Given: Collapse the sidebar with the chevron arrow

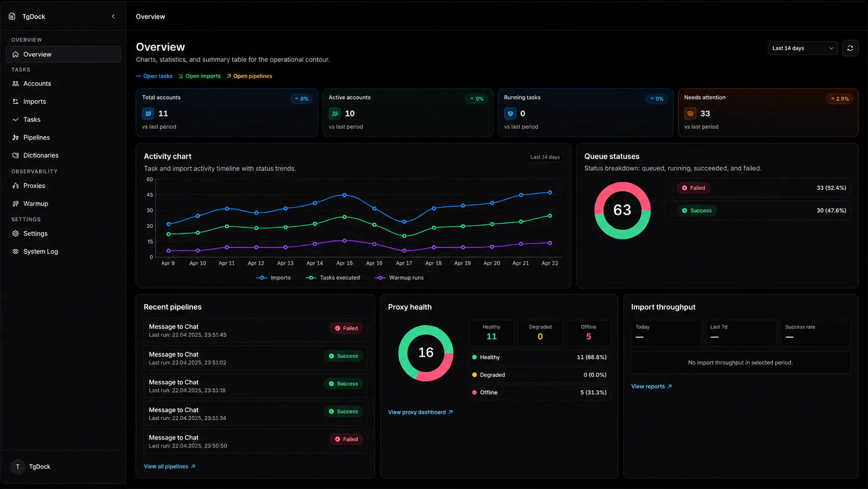Looking at the screenshot, I should tap(113, 17).
